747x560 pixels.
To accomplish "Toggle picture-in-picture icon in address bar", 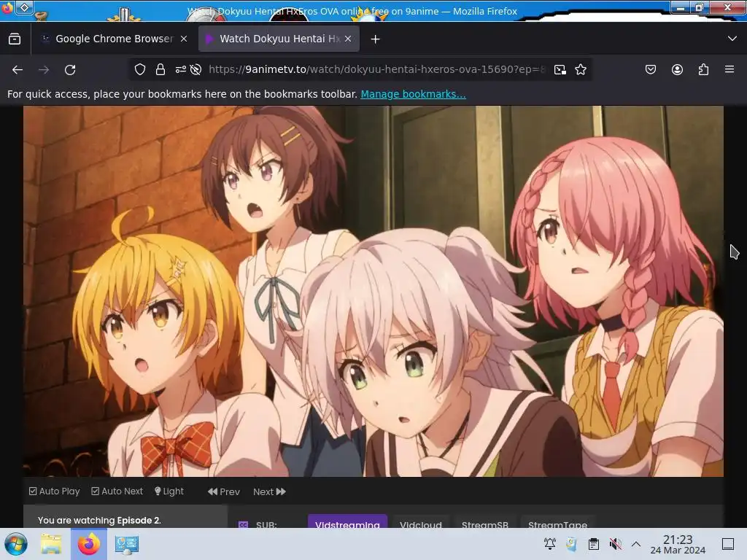I will coord(560,69).
